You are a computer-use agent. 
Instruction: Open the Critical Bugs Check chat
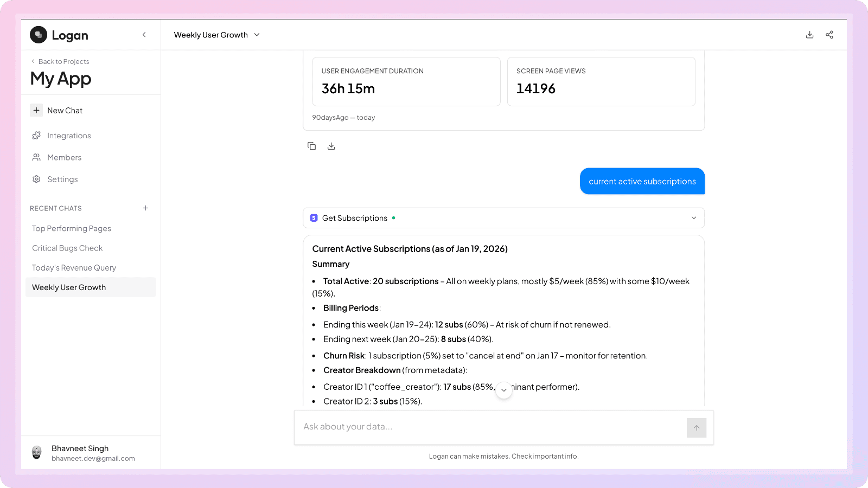pyautogui.click(x=67, y=248)
